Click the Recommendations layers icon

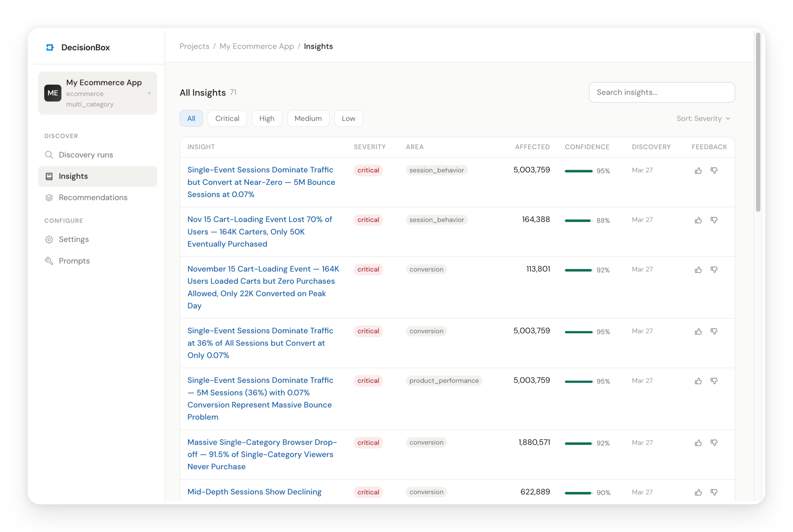pyautogui.click(x=49, y=197)
